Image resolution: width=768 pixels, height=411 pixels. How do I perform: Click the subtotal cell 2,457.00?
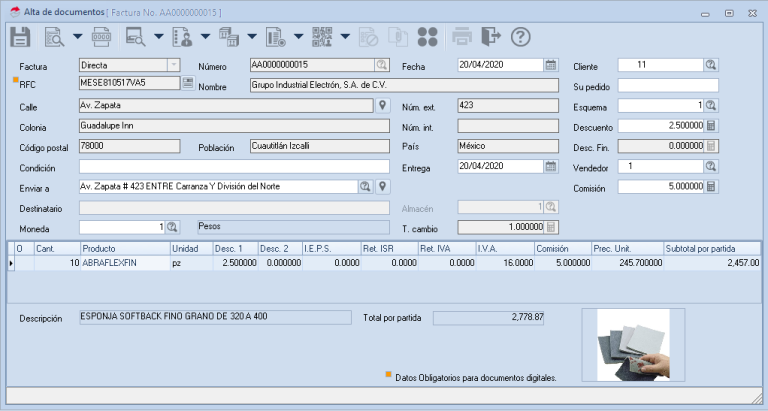[x=712, y=263]
